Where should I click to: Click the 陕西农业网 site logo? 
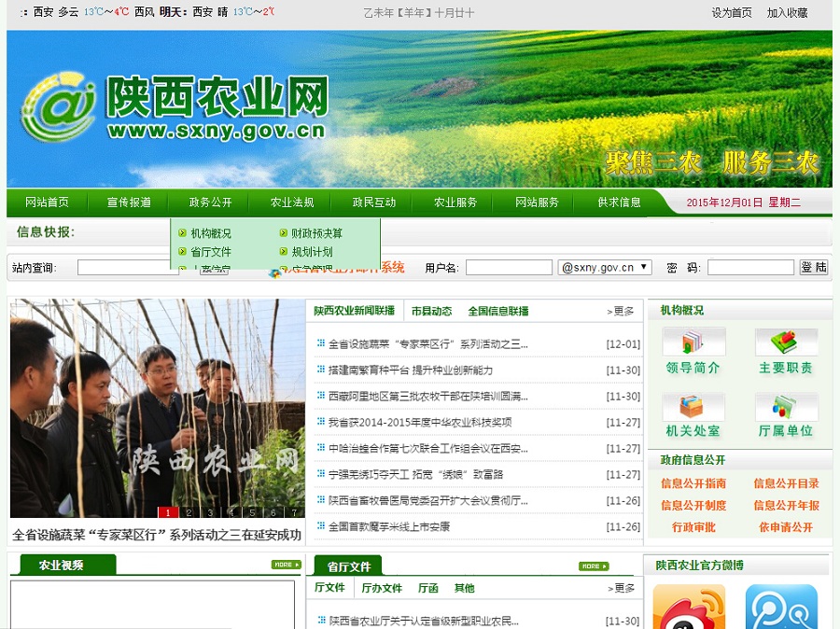(175, 108)
